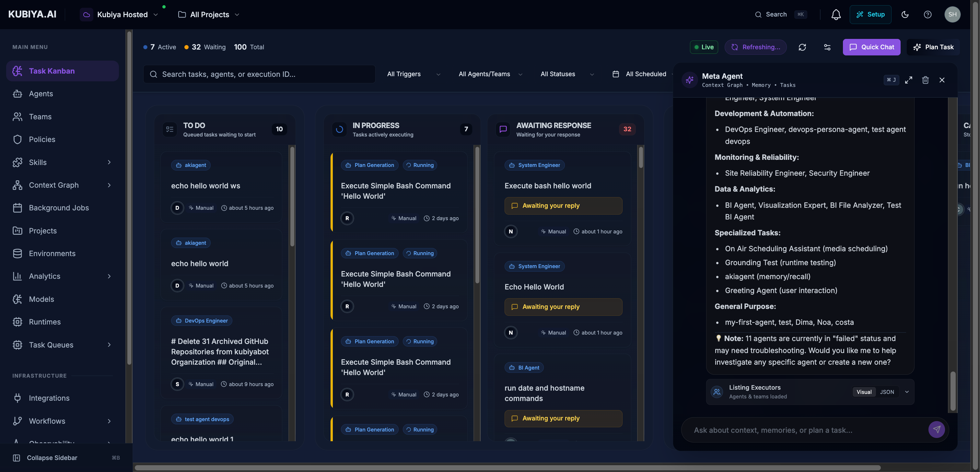The width and height of the screenshot is (980, 472).
Task: Click the refresh tasks icon
Action: click(x=803, y=47)
